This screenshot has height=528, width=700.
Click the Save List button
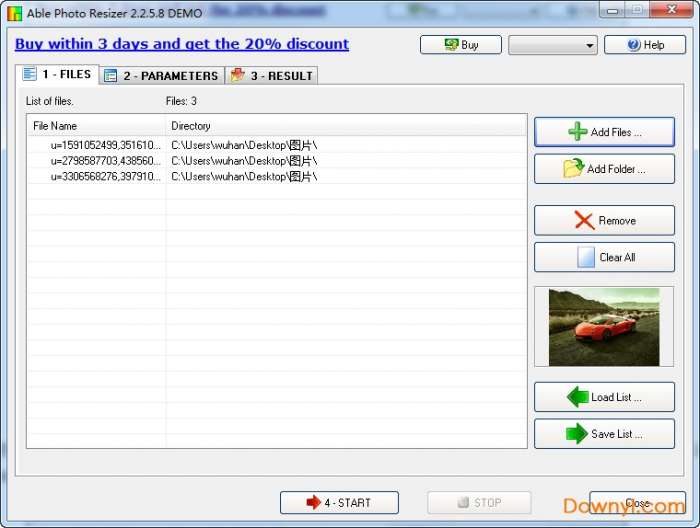click(604, 433)
